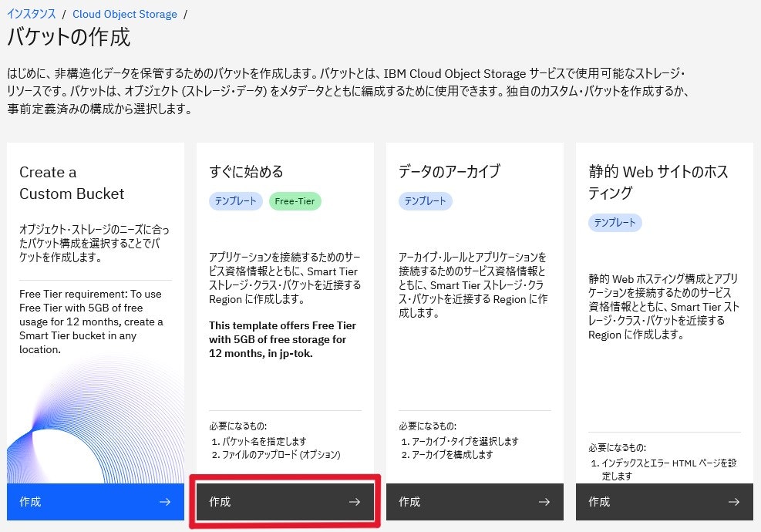Click 必要になるもの label on 静的 Web サイト card

click(618, 447)
